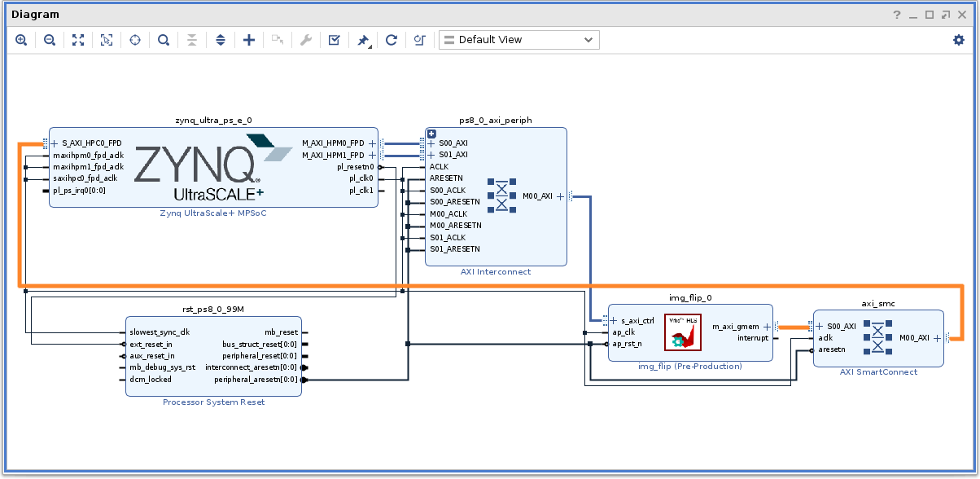The width and height of the screenshot is (980, 479).
Task: Expand the M00_AXI interface on ps8_0_axi_periph
Action: coord(559,196)
